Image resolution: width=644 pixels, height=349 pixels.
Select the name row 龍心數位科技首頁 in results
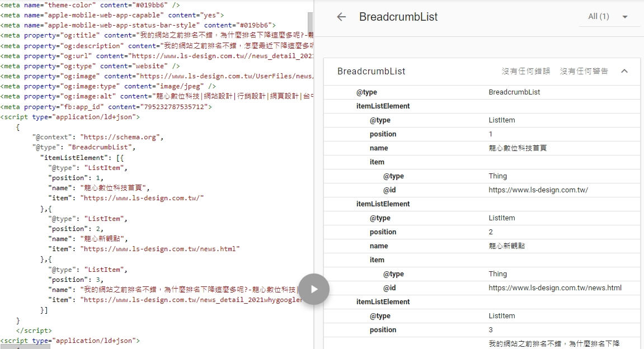click(481, 148)
